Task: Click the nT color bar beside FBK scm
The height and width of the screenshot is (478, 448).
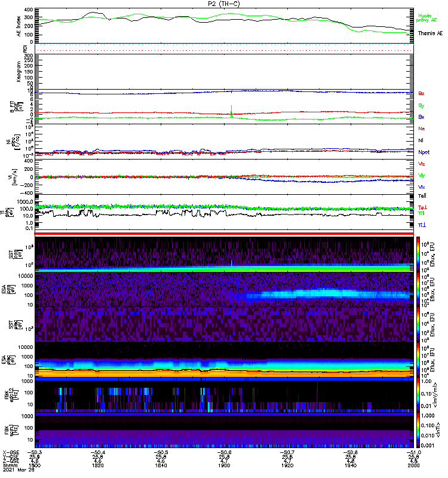Action: 418,430
